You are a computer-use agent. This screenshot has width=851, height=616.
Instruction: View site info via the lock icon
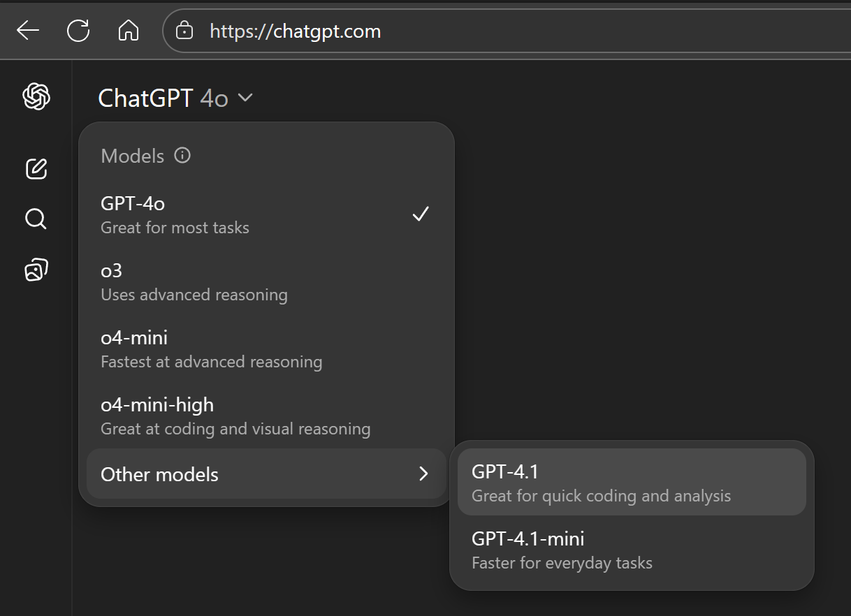(184, 31)
